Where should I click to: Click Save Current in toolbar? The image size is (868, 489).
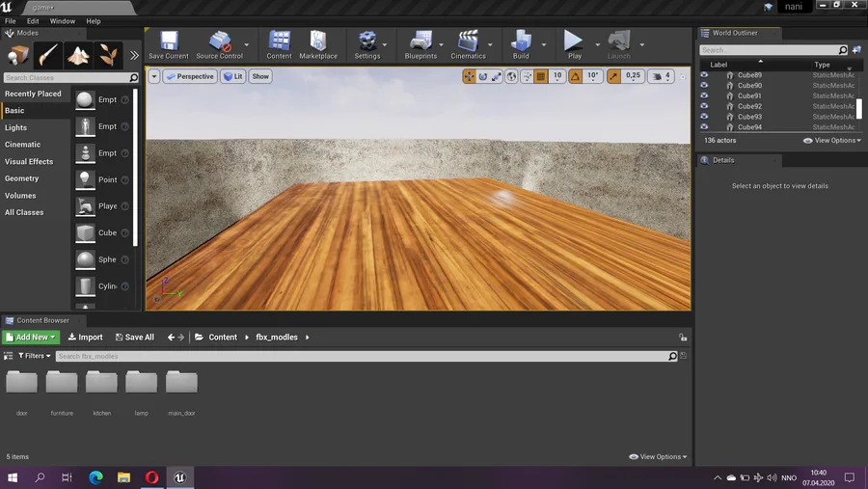click(x=169, y=44)
